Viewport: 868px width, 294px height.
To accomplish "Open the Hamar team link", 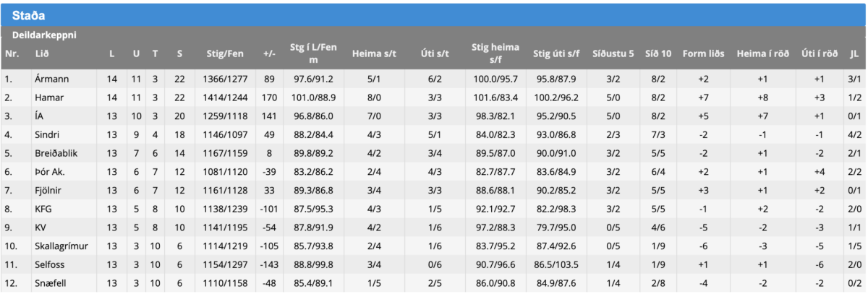I will [x=47, y=98].
